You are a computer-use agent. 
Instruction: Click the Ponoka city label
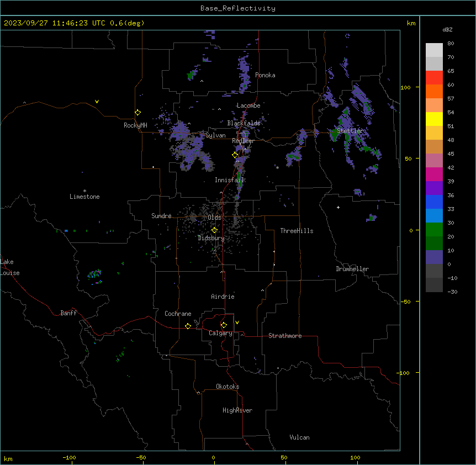pyautogui.click(x=265, y=75)
